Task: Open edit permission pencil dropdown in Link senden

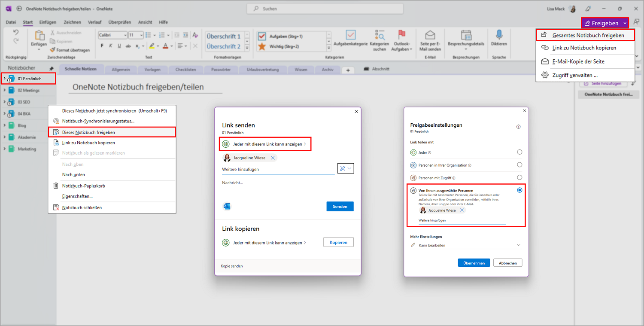Action: 346,168
